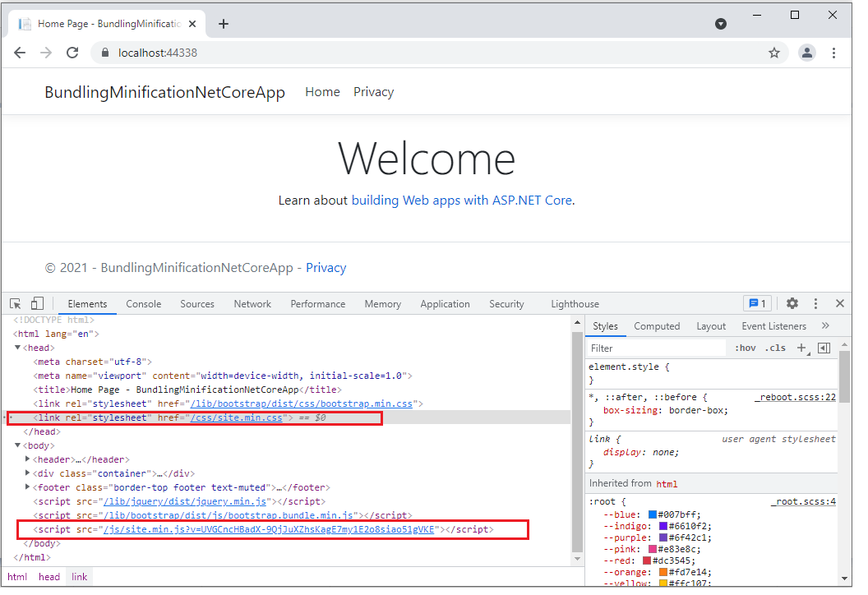
Task: Select the Computed pane tab
Action: pos(657,326)
